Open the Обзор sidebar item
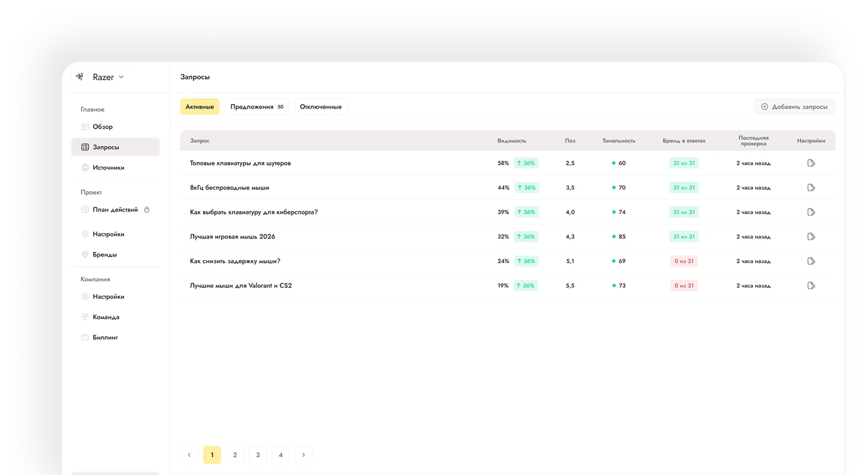868x475 pixels. [x=115, y=127]
